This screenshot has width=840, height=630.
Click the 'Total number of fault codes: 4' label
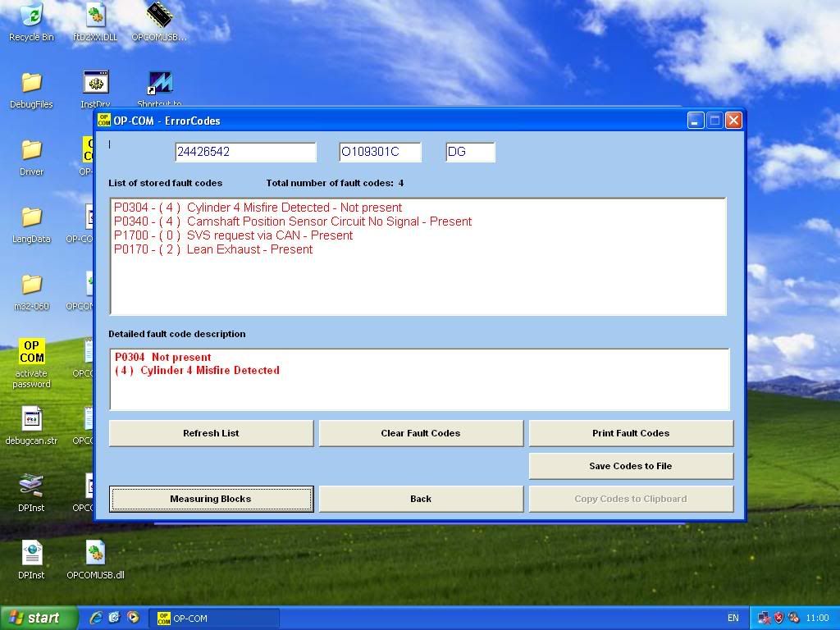(x=335, y=183)
